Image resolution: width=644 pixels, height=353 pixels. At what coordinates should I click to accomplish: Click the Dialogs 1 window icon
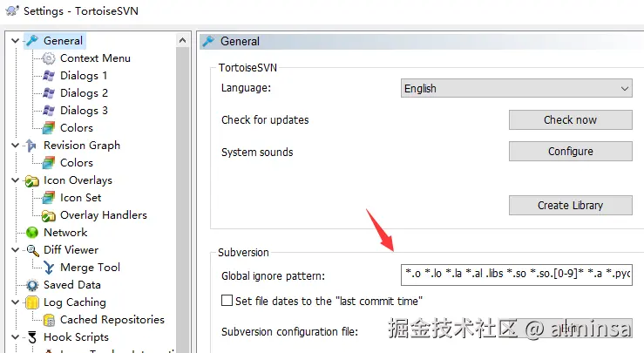pyautogui.click(x=49, y=76)
